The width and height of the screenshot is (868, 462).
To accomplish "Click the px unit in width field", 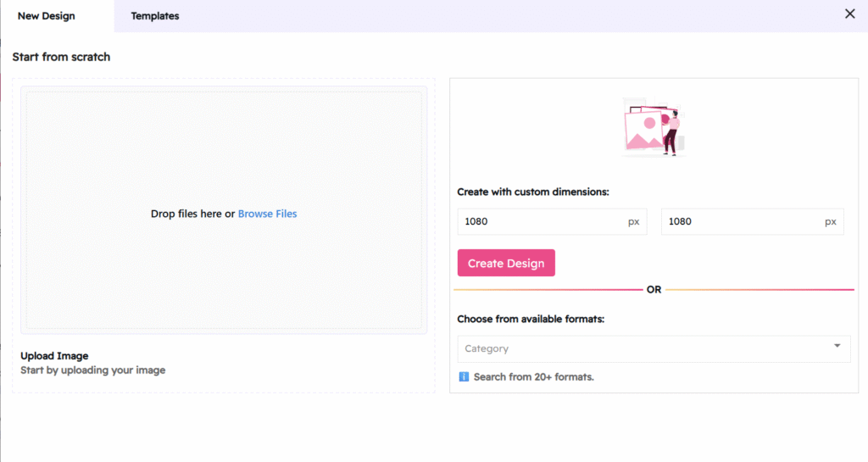I will (x=633, y=221).
